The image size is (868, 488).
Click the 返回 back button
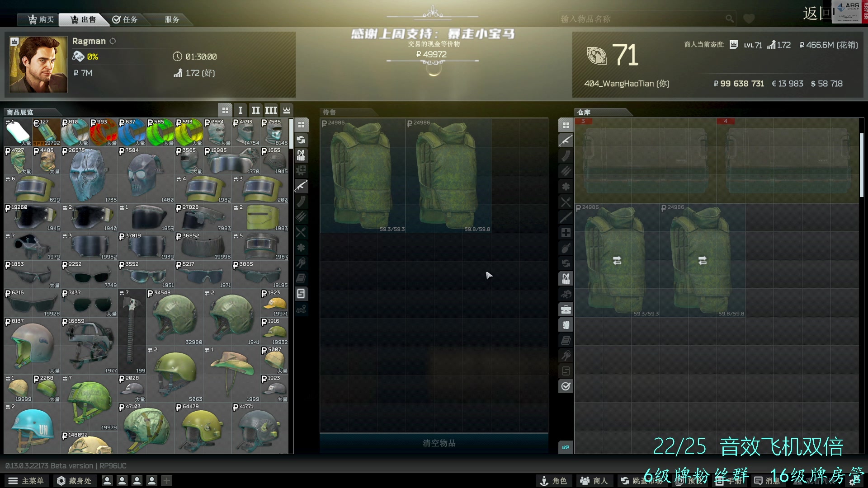pos(817,14)
